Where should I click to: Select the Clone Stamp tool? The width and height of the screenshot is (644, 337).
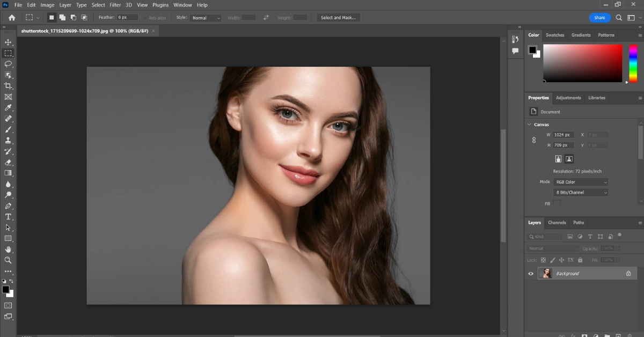pos(8,141)
